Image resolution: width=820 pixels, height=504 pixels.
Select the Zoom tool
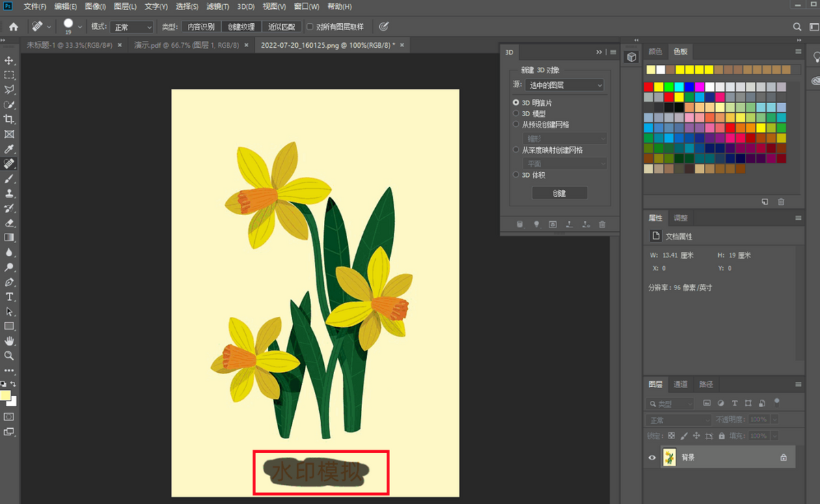[10, 356]
